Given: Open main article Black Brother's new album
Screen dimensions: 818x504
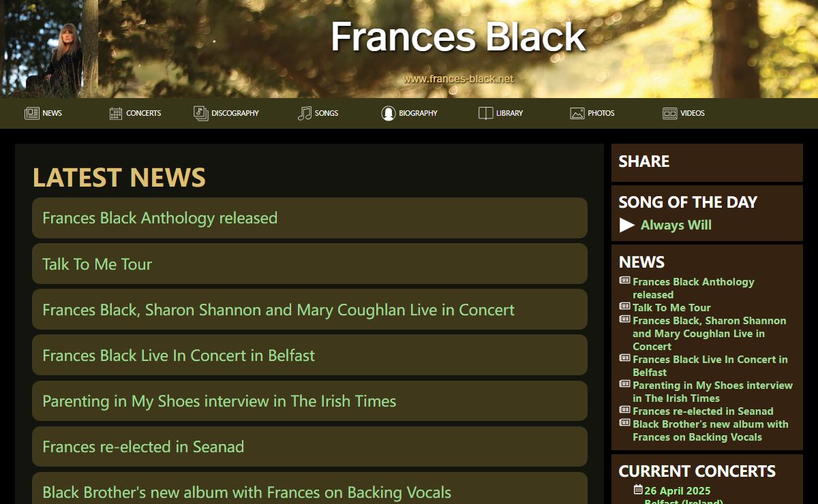Looking at the screenshot, I should (x=309, y=489).
